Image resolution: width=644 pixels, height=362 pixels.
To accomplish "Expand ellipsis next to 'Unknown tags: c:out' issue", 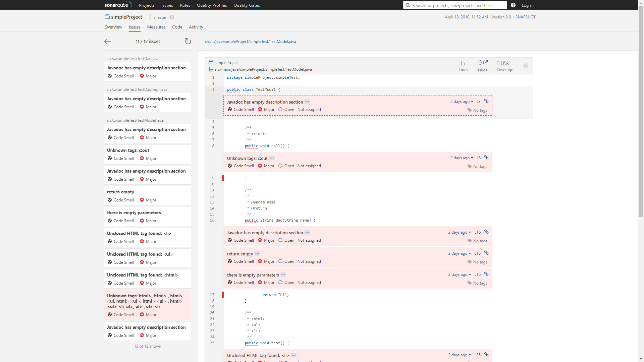I will coord(272,158).
